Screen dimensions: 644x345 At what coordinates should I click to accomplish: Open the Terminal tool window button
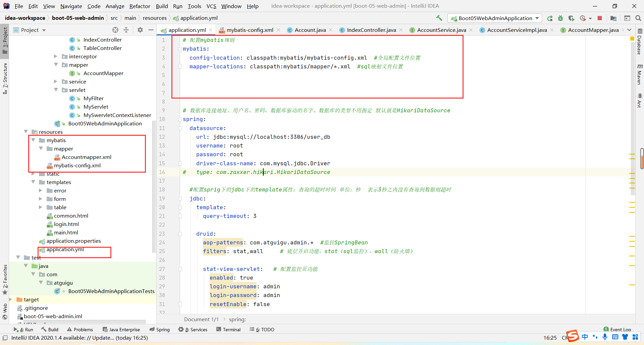click(228, 330)
